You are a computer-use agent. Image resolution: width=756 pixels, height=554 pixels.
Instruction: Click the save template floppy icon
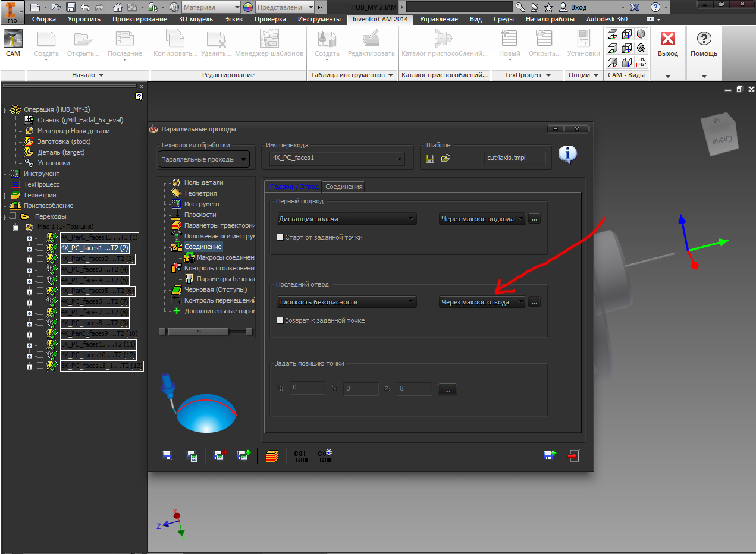[431, 158]
